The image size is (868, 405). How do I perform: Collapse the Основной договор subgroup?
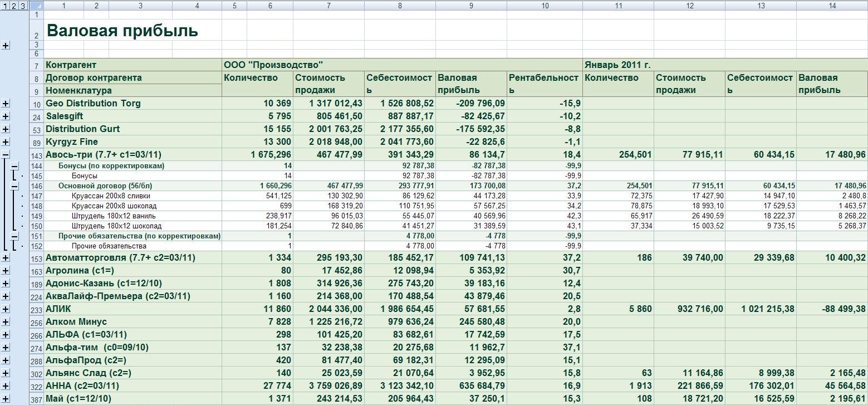14,186
